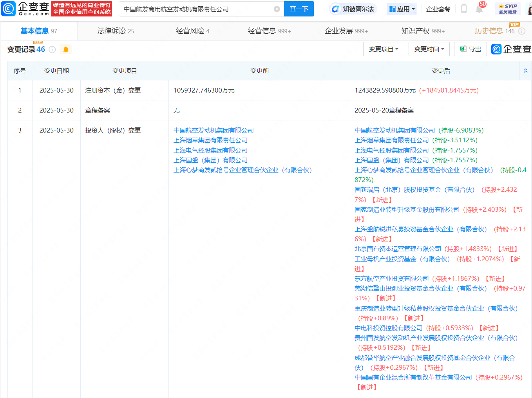Click the mobile phone icon
Screen dimensions: 532x398
464,9
